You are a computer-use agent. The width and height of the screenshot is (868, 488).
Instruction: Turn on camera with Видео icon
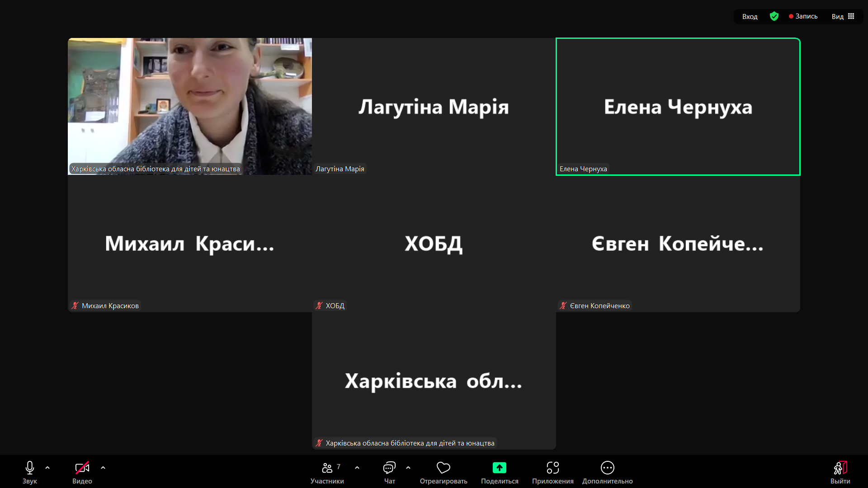point(82,468)
